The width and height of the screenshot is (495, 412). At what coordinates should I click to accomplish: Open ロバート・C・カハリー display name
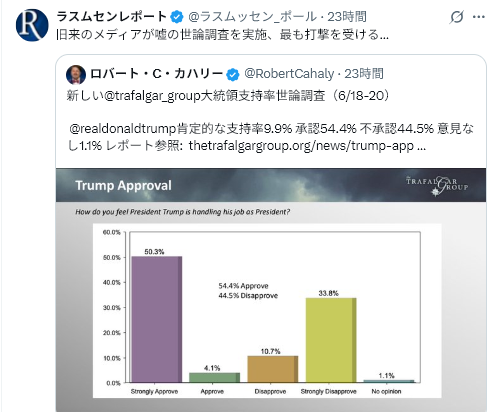point(156,74)
